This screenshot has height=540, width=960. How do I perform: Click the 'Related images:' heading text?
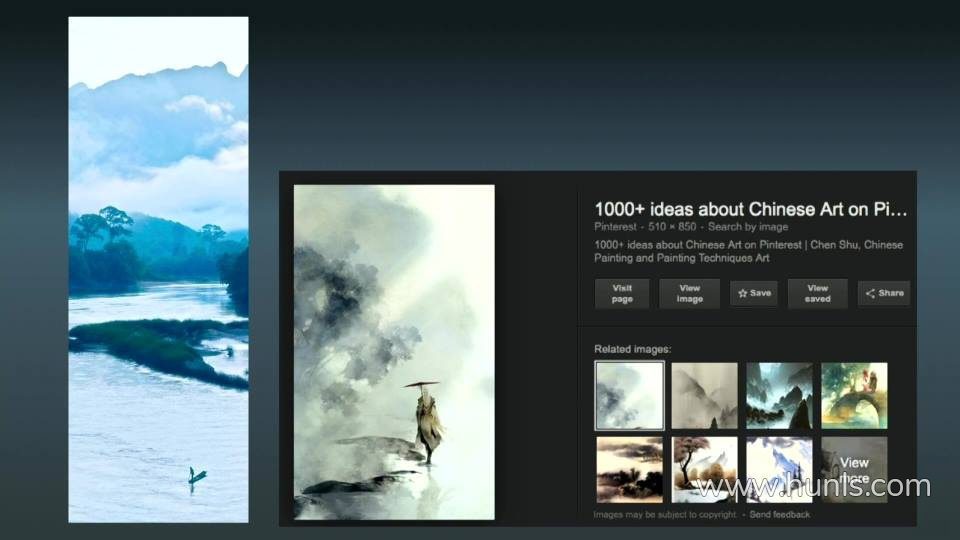[632, 349]
